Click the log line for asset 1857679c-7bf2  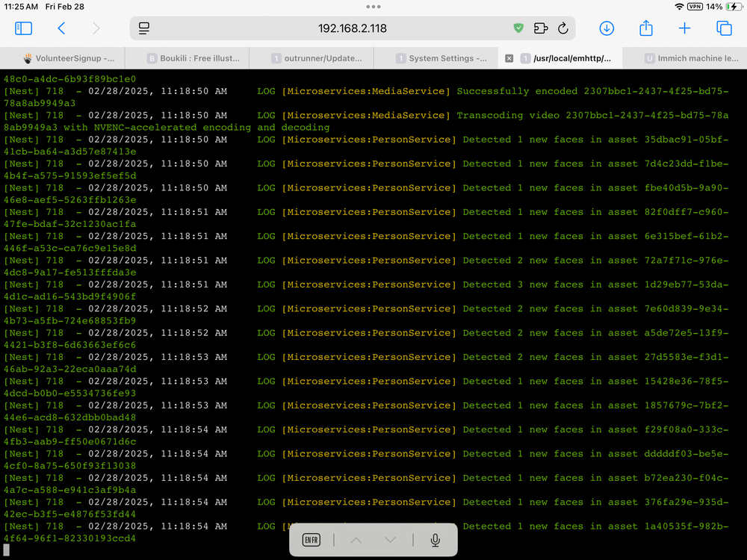tap(366, 411)
